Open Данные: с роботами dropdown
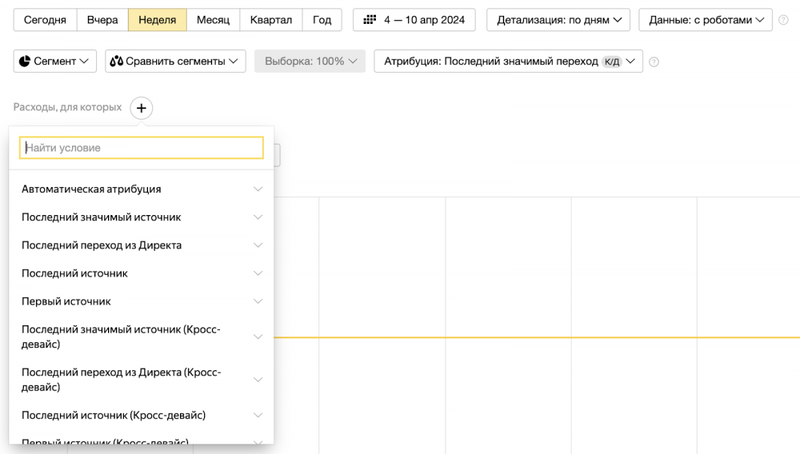 706,20
